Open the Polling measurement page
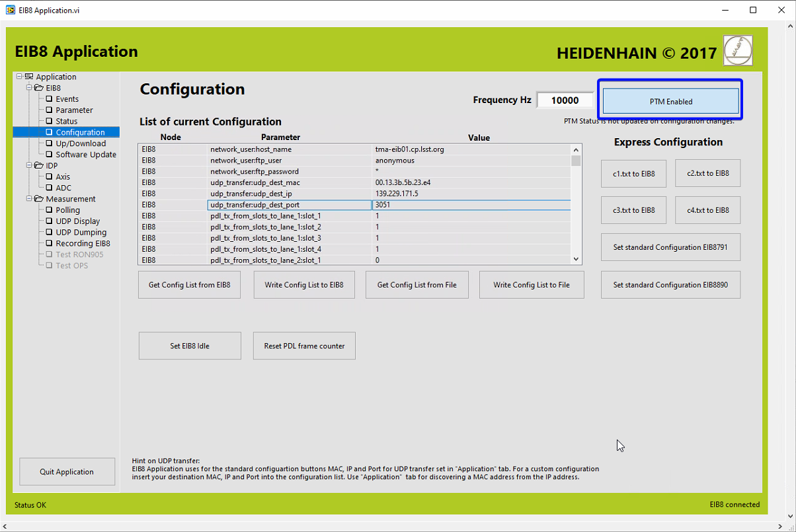The width and height of the screenshot is (796, 532). tap(67, 210)
